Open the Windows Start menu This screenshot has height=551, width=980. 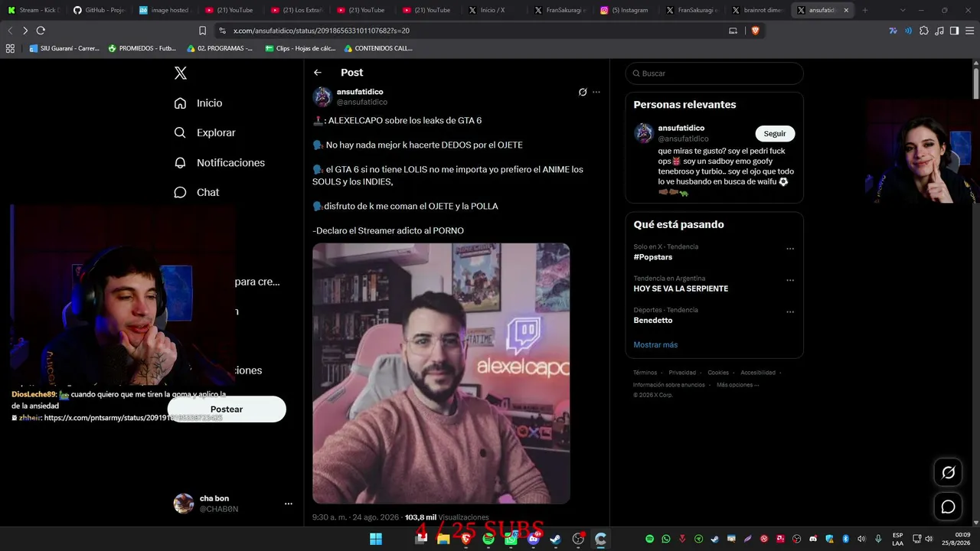click(376, 539)
